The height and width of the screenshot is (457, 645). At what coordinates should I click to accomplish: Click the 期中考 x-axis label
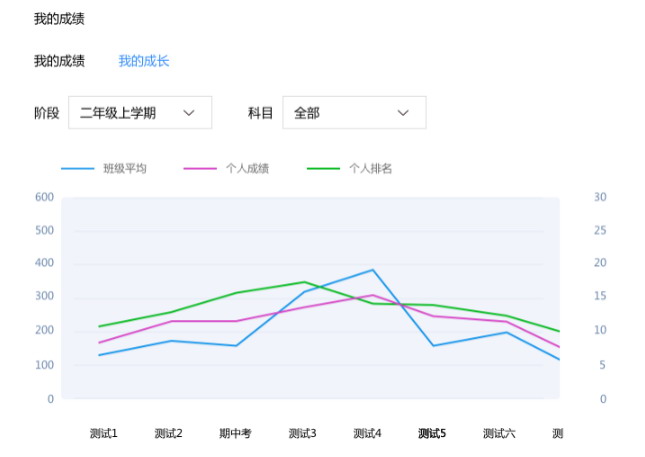tap(235, 433)
